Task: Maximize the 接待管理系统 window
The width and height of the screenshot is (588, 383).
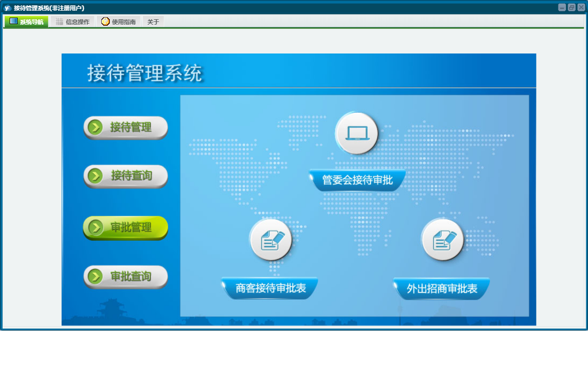Action: (571, 7)
